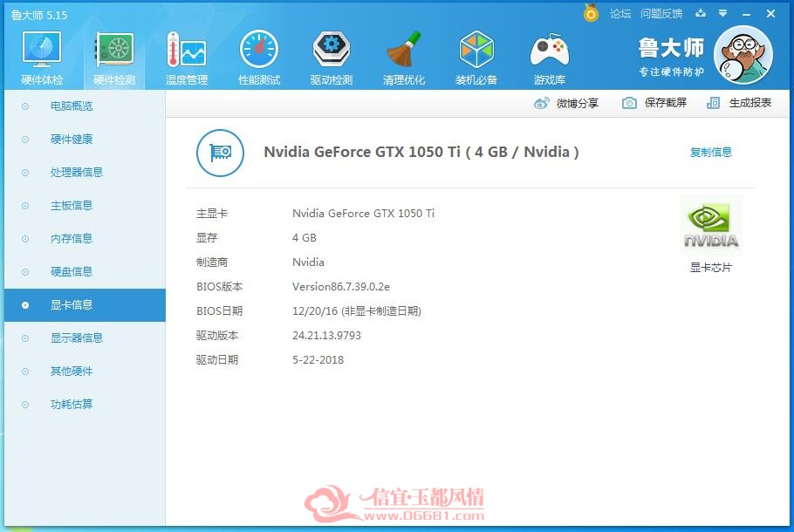Select 显示器信息 in sidebar
The image size is (794, 532).
click(x=85, y=338)
